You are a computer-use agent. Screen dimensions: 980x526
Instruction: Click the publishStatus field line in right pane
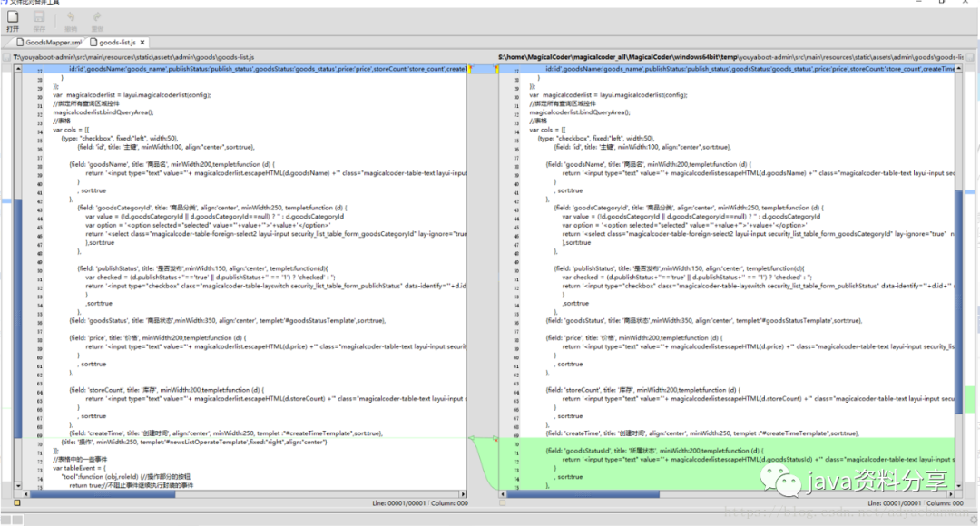point(679,268)
